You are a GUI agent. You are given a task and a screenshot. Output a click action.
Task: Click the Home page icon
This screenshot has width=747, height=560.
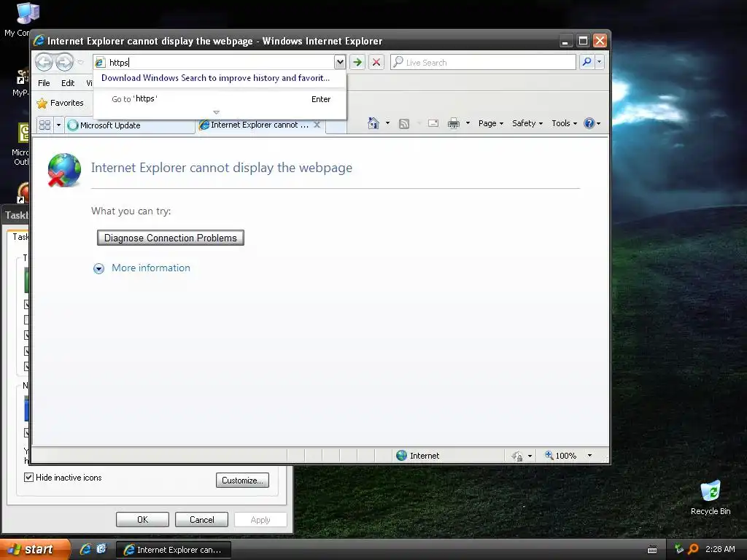tap(373, 123)
